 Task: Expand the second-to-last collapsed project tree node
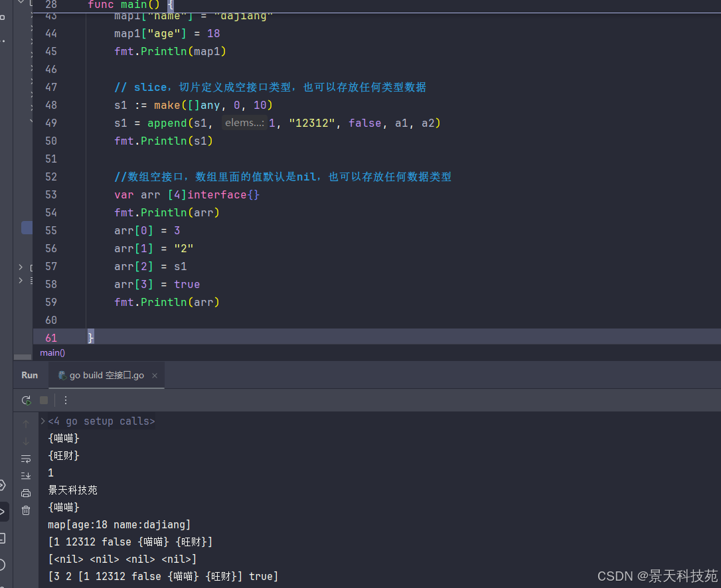(21, 267)
